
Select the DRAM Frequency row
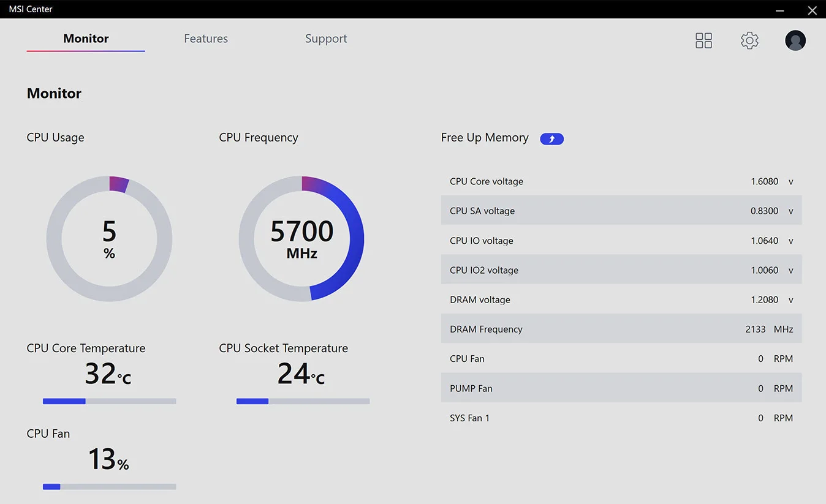click(x=621, y=329)
